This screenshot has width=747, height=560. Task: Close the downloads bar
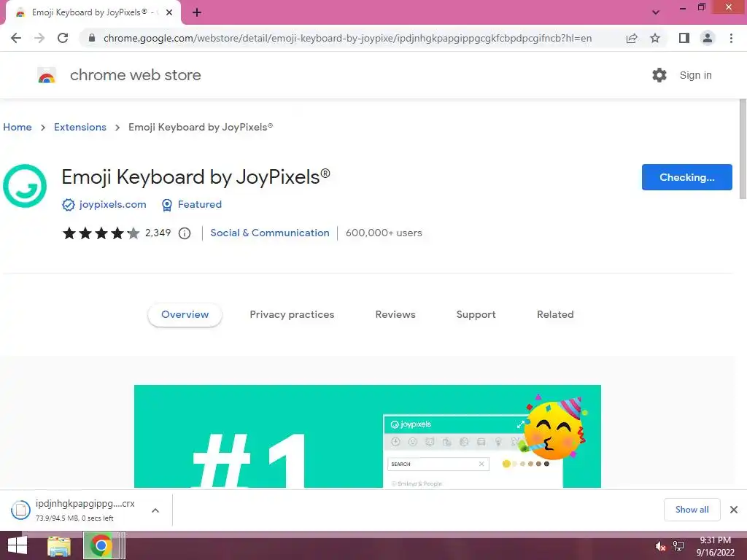point(734,510)
